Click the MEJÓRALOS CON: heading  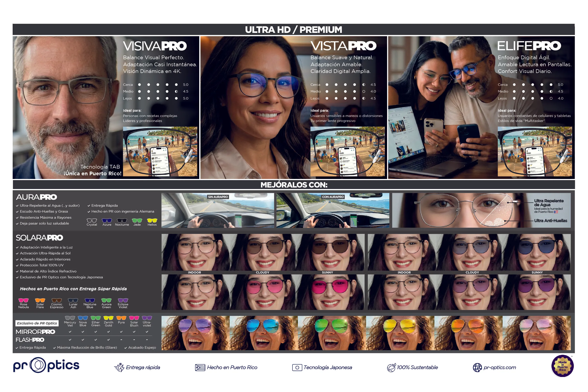[294, 185]
